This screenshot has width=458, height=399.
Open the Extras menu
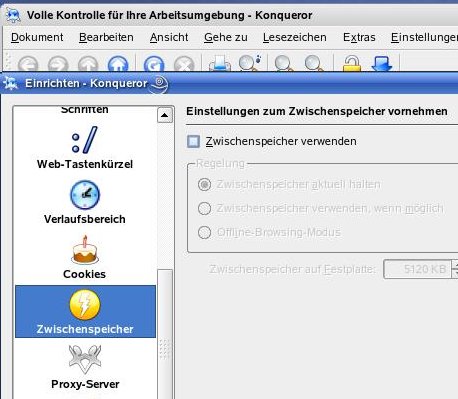(359, 37)
